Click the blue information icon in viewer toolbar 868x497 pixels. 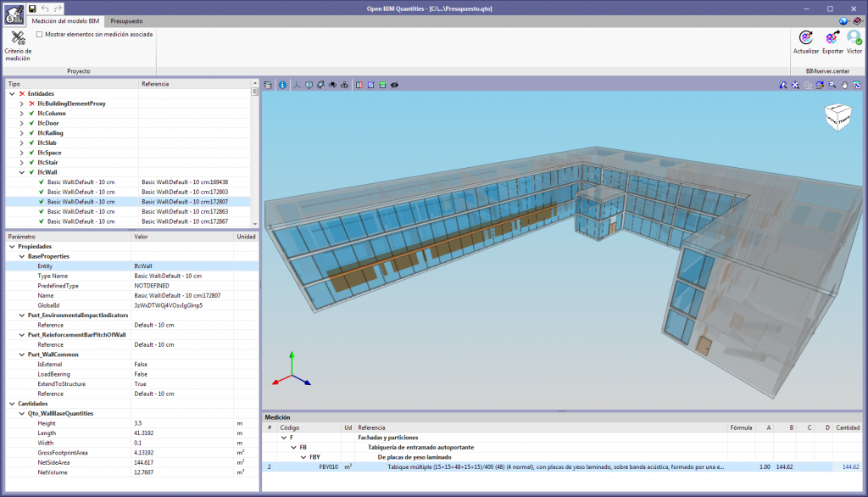click(282, 86)
